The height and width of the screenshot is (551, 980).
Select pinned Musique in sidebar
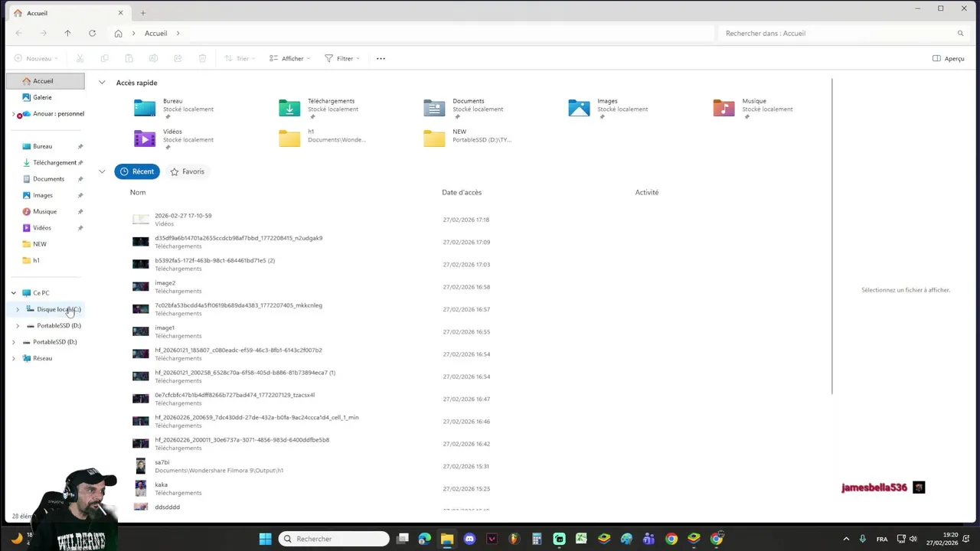45,211
